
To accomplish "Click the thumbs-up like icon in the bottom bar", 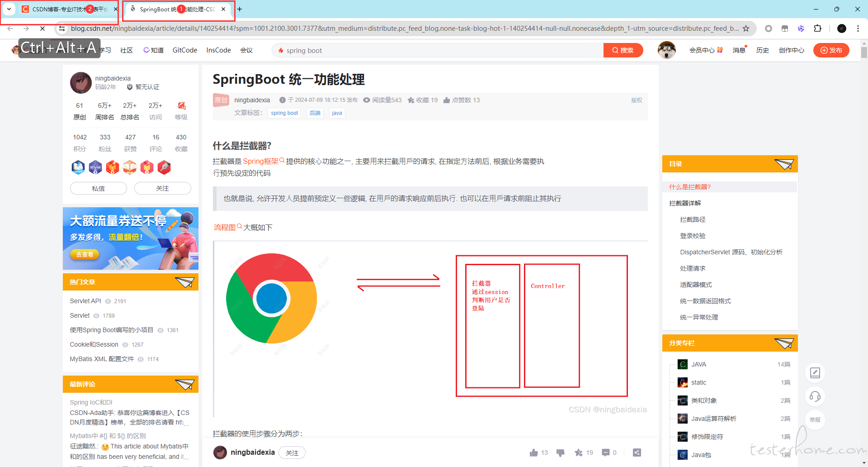I will click(x=534, y=453).
